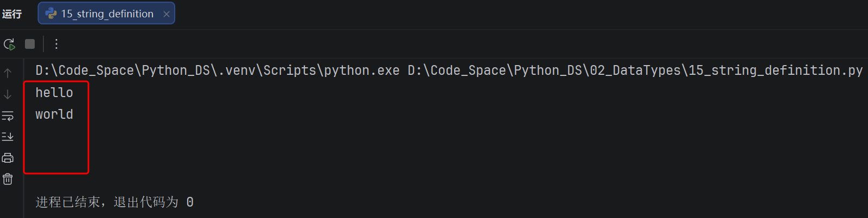Select the 15_string_definition run tab
868x218 pixels.
(x=106, y=14)
